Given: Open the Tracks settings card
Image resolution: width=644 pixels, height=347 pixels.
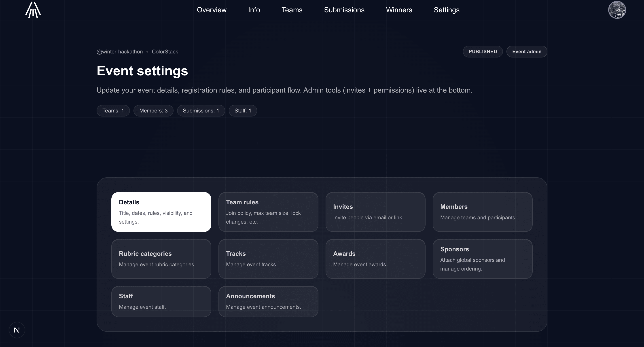Looking at the screenshot, I should 268,259.
